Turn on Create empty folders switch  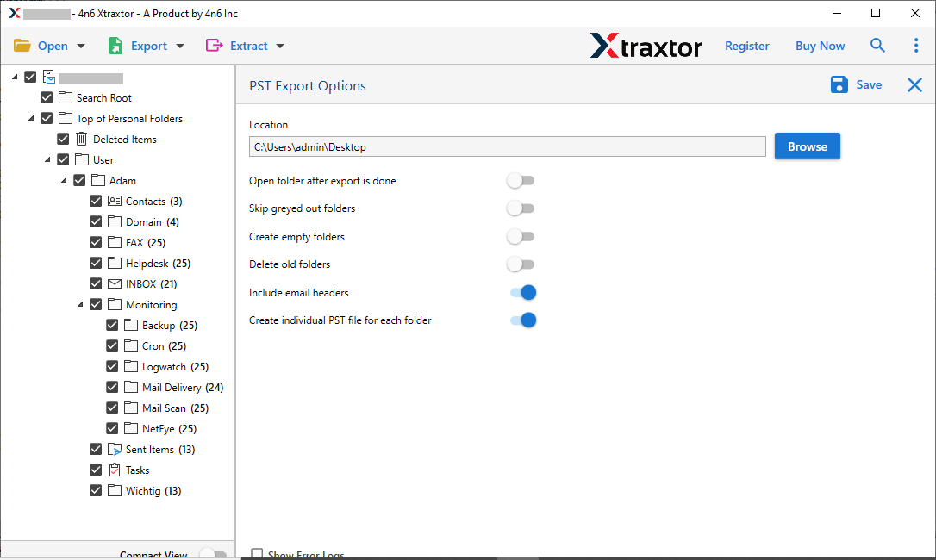tap(521, 236)
